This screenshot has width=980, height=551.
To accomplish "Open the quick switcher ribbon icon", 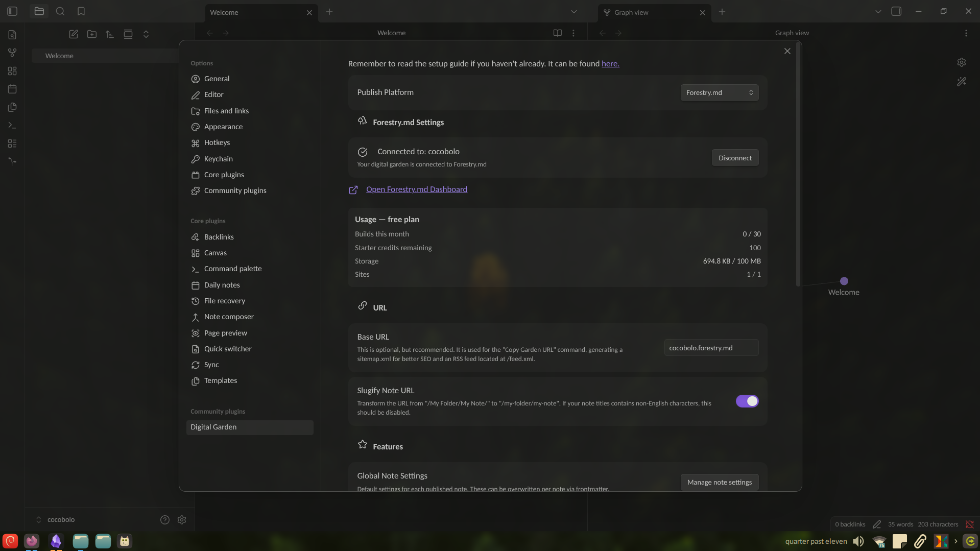I will tap(12, 35).
